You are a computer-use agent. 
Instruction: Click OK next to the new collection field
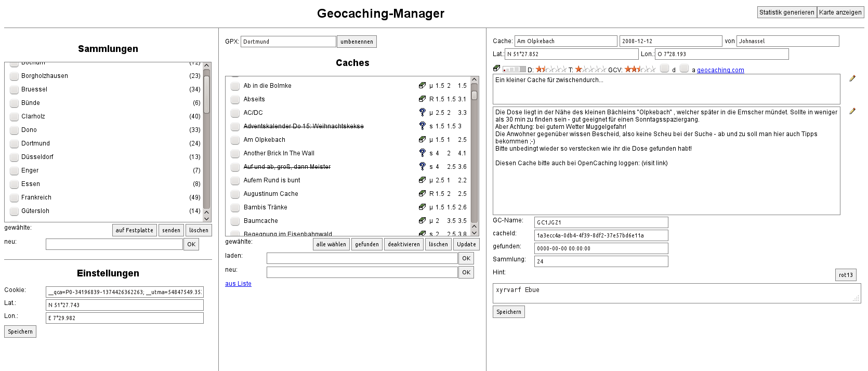(191, 244)
